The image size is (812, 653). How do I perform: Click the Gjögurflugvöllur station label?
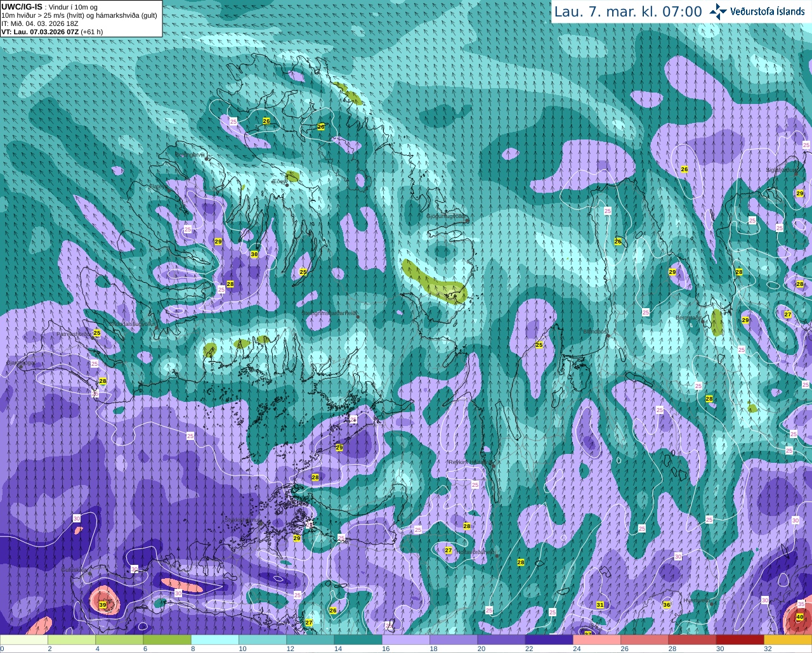coord(447,216)
